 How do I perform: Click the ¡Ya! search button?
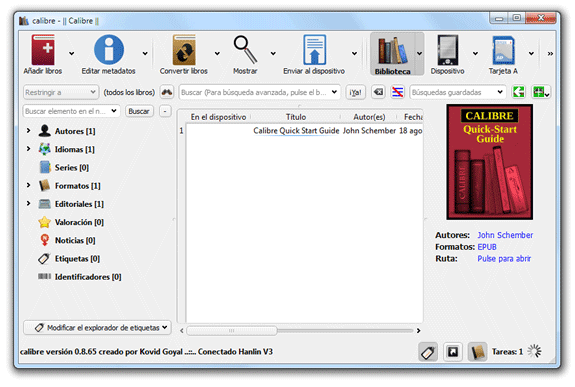click(x=355, y=92)
